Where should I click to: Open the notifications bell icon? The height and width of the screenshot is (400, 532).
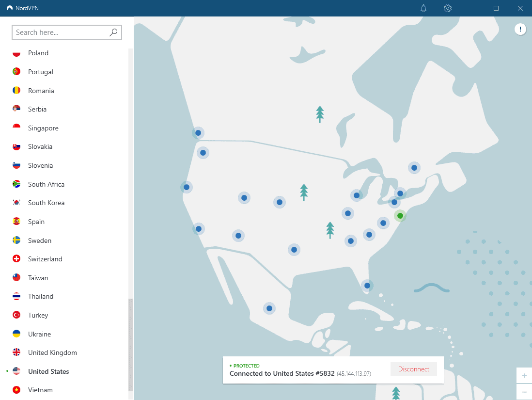[x=423, y=8]
